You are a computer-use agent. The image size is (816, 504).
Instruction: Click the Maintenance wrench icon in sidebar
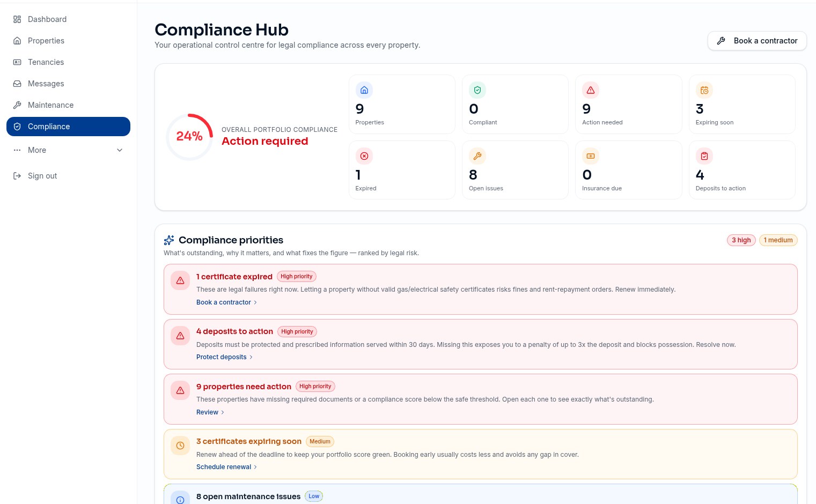coord(17,105)
